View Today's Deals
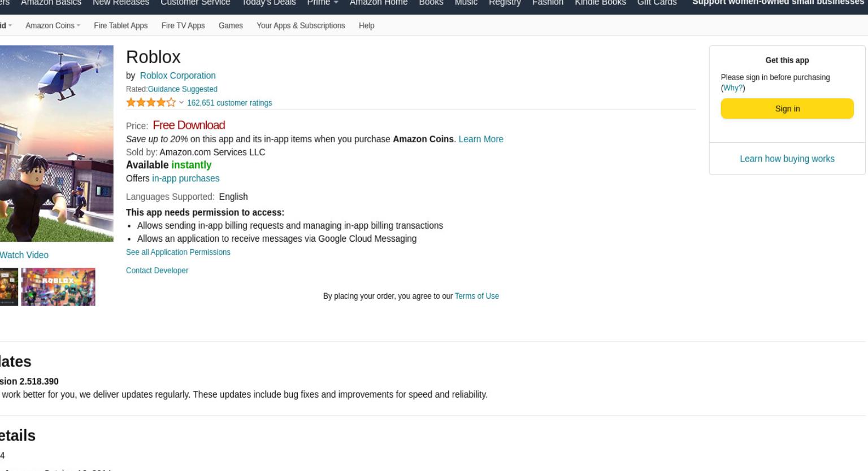 pos(268,3)
